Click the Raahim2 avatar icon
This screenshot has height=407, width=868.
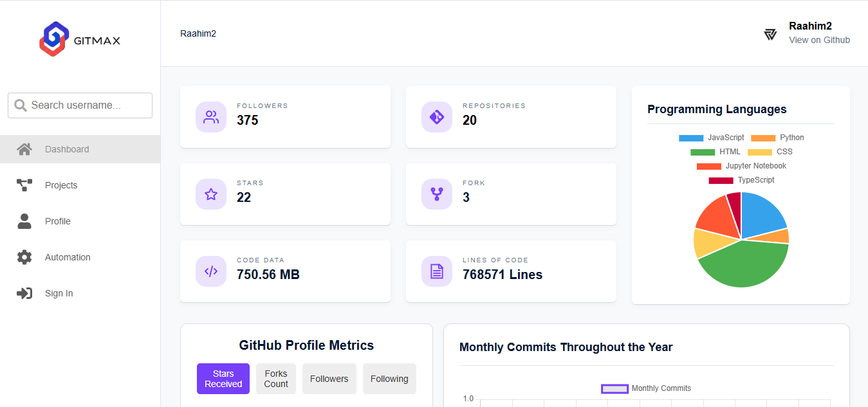pyautogui.click(x=770, y=34)
